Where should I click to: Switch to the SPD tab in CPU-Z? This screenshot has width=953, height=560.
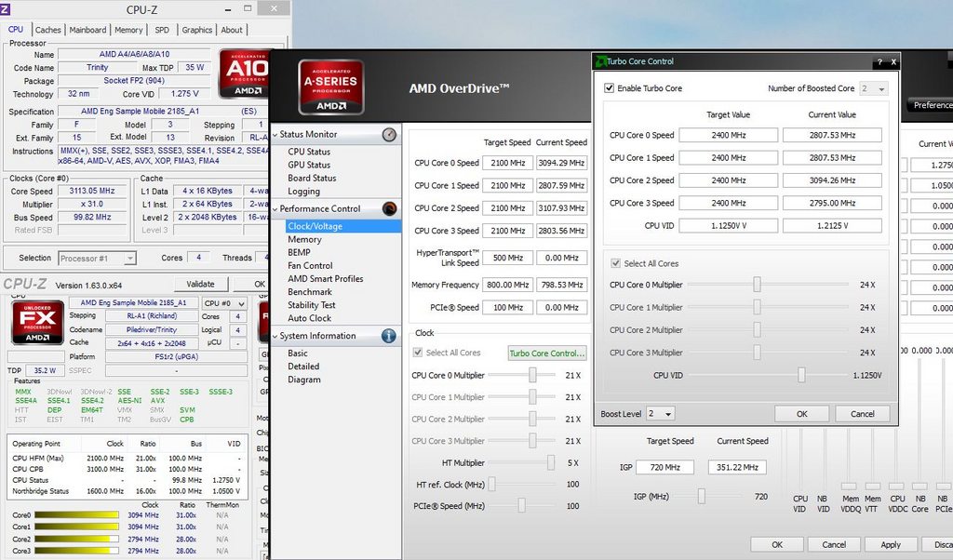(162, 30)
